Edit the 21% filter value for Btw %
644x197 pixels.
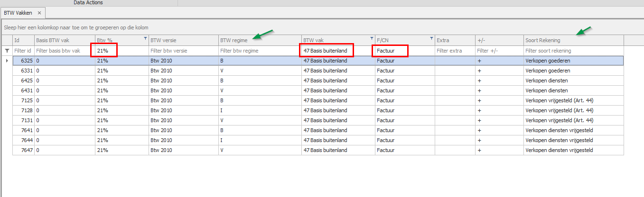point(121,51)
